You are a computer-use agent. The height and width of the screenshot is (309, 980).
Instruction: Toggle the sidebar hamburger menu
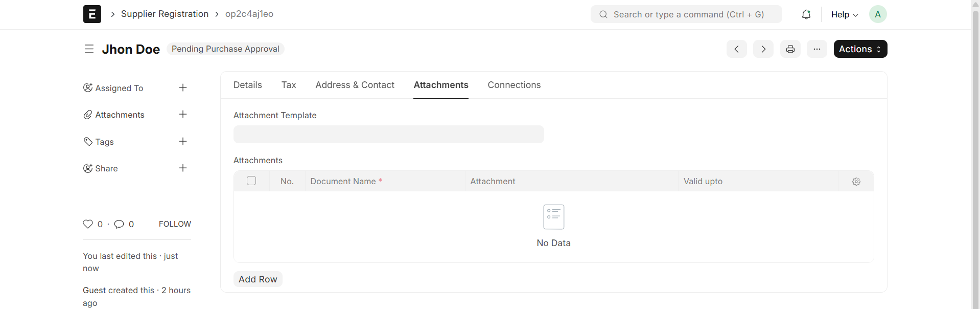[89, 49]
